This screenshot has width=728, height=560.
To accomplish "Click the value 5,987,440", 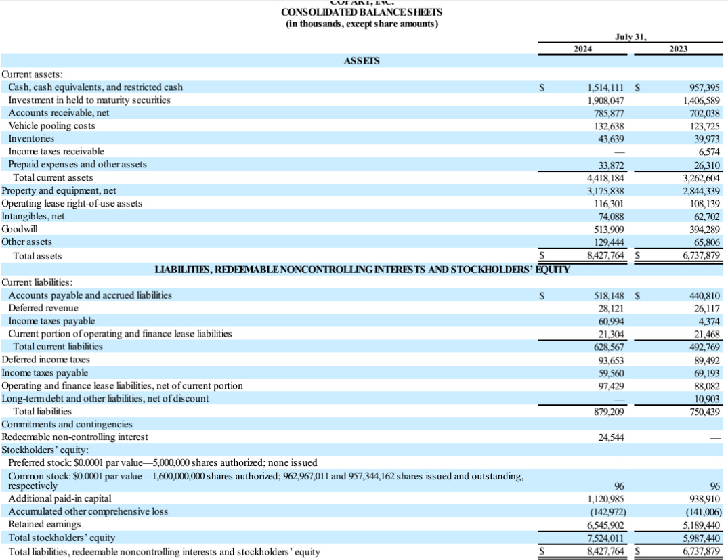I will [701, 538].
